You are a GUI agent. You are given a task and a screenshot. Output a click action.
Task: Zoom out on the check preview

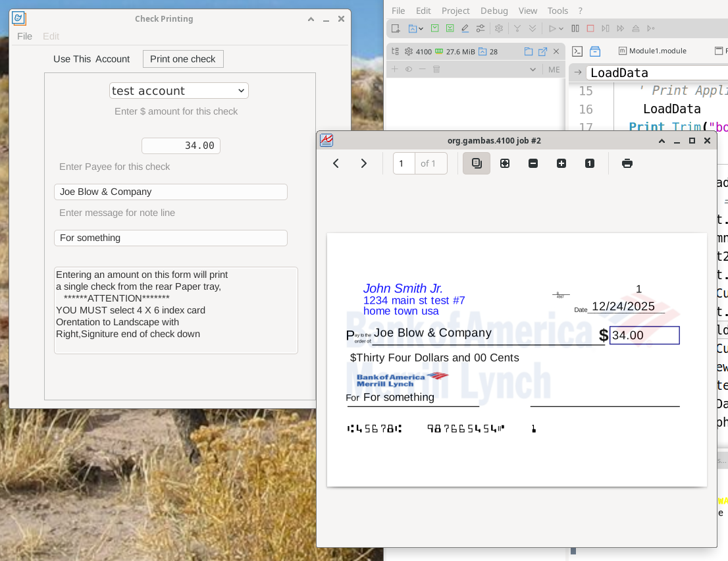[533, 163]
